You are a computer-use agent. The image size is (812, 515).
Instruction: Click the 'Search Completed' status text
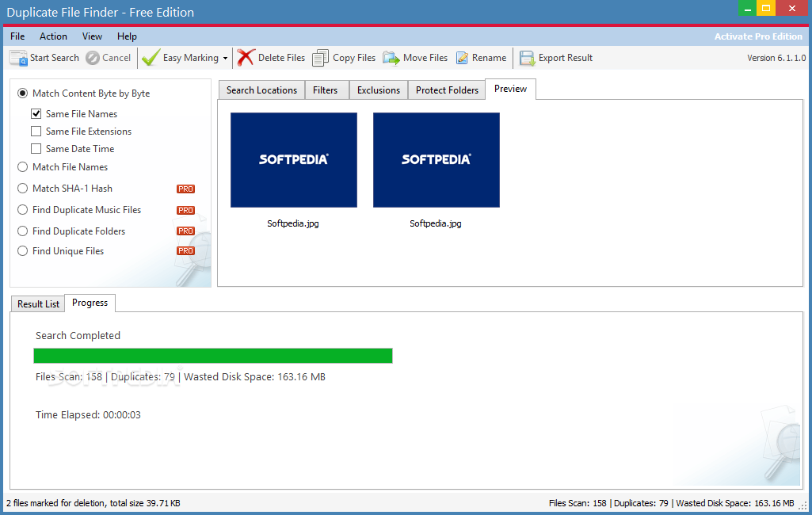[78, 336]
